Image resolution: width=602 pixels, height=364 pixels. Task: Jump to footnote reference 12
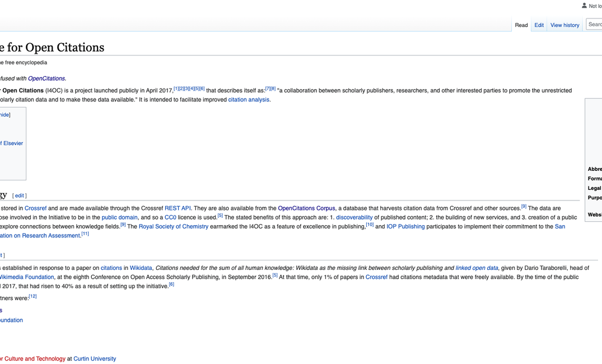tap(32, 296)
